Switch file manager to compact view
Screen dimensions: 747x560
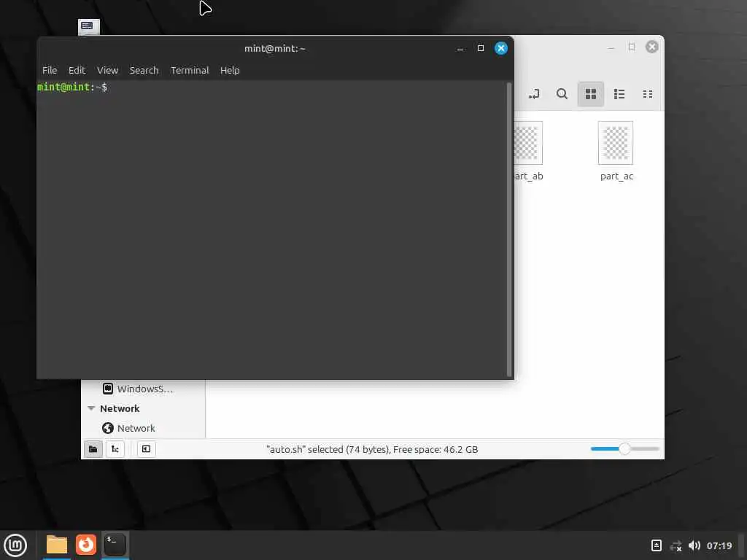click(x=648, y=94)
